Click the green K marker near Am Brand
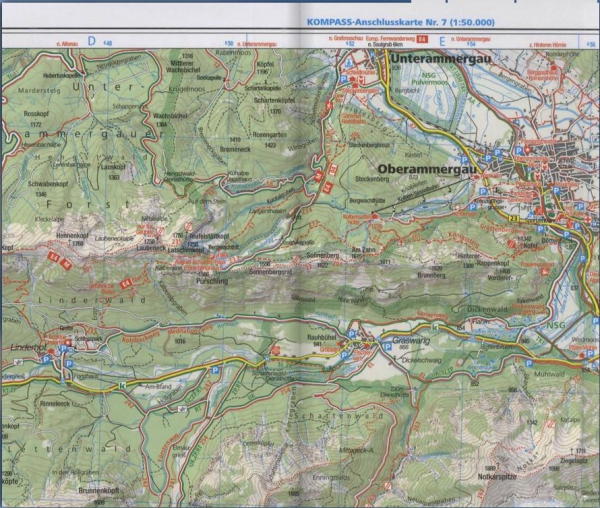The image size is (600, 508). tap(121, 384)
